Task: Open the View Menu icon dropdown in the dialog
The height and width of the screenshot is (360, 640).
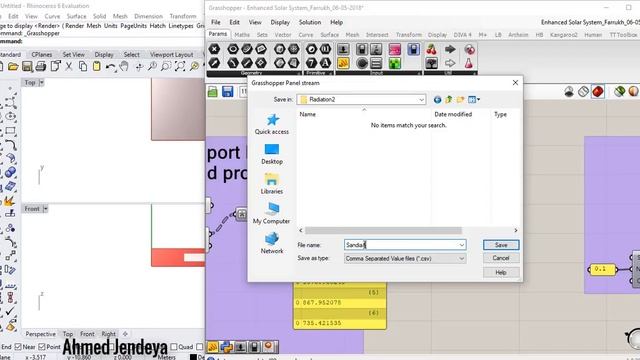Action: pyautogui.click(x=473, y=100)
